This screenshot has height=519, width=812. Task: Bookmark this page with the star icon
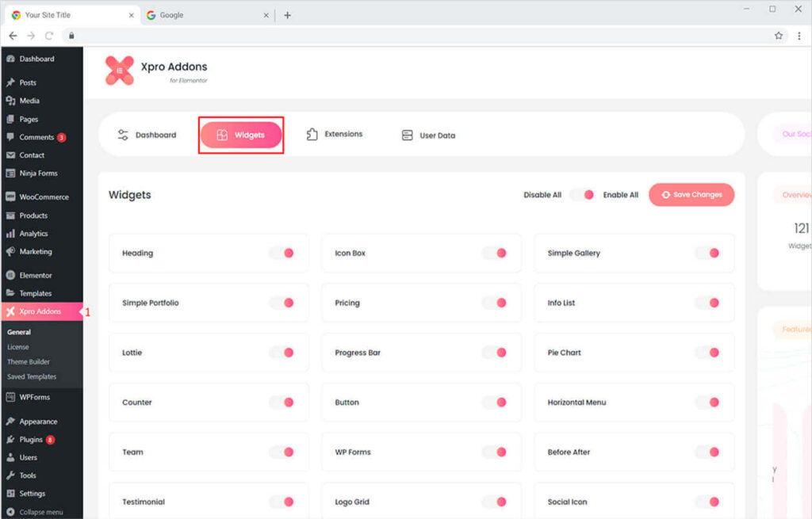click(x=779, y=36)
